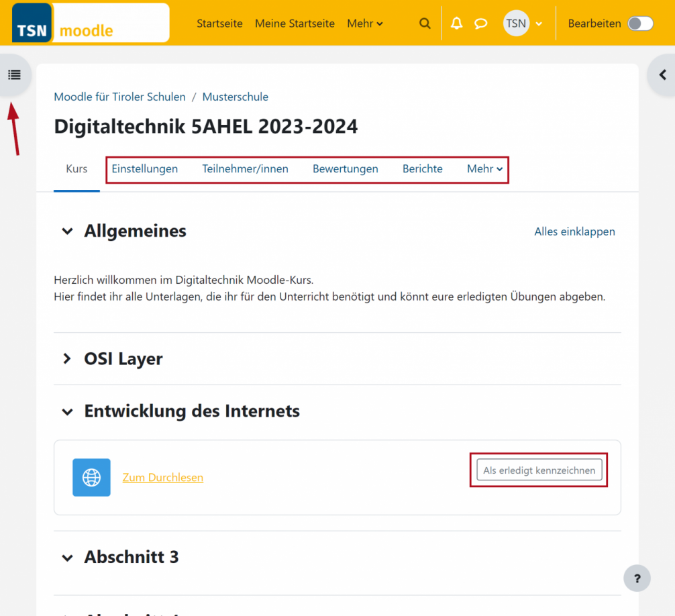Open the Mehr dropdown in the course tabs
Viewport: 675px width, 616px height.
pos(484,168)
